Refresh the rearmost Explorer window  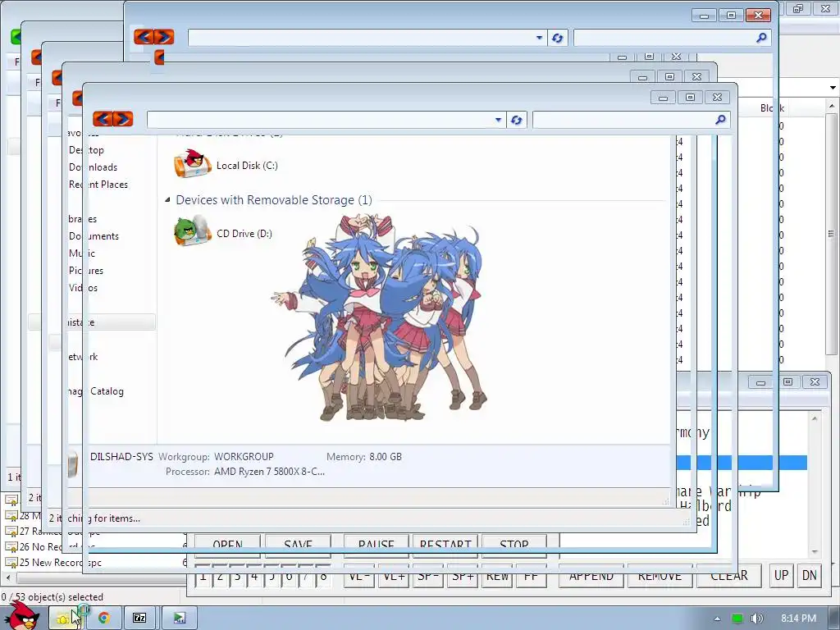coord(558,38)
